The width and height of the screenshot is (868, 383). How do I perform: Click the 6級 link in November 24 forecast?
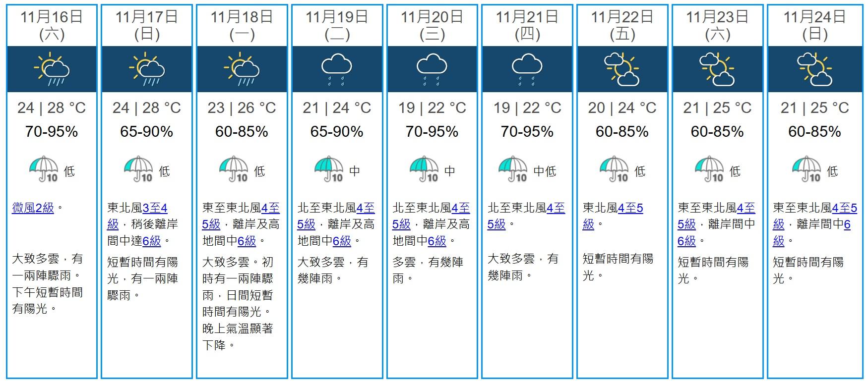(x=847, y=224)
